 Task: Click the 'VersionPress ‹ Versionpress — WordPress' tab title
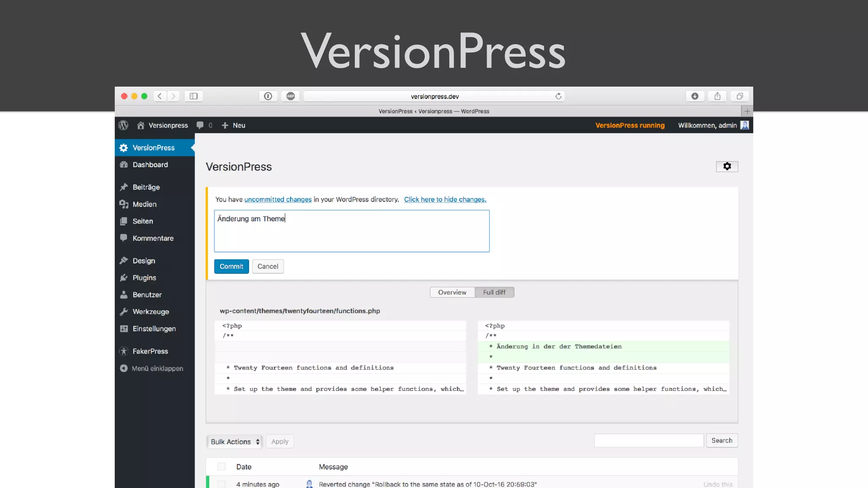tap(434, 111)
